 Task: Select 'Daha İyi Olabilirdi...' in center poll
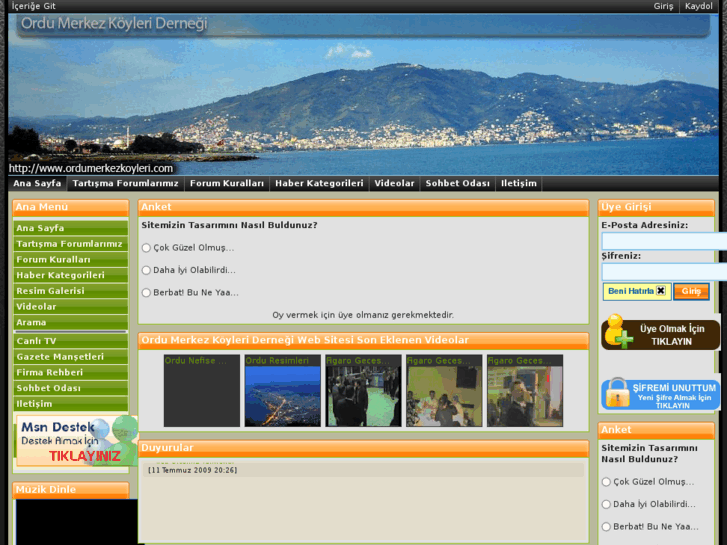click(146, 270)
